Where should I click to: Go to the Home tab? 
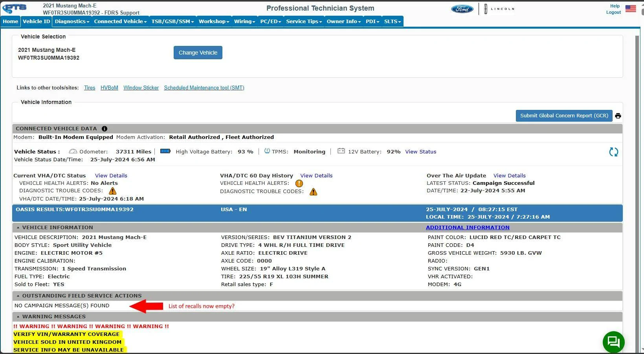pyautogui.click(x=11, y=22)
